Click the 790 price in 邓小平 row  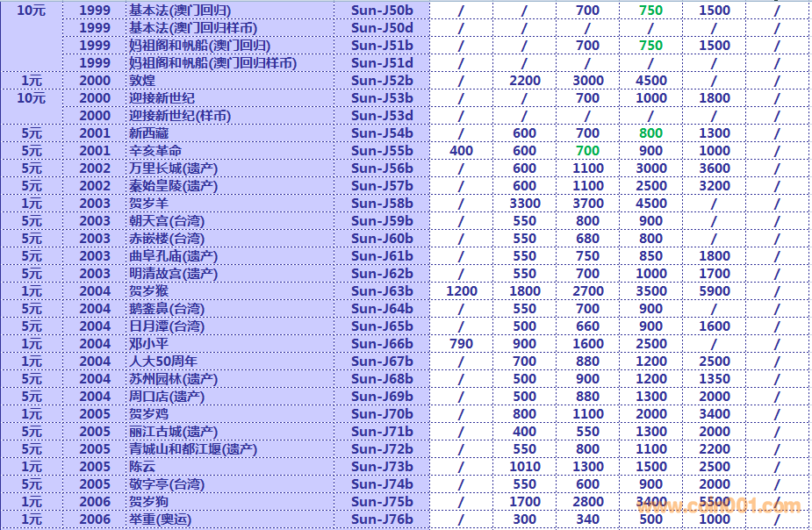[461, 344]
